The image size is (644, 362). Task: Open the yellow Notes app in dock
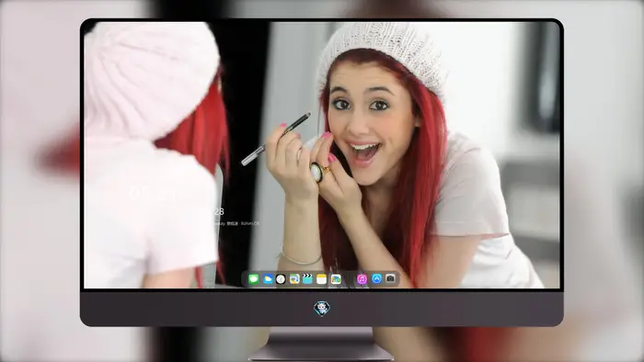pos(322,279)
